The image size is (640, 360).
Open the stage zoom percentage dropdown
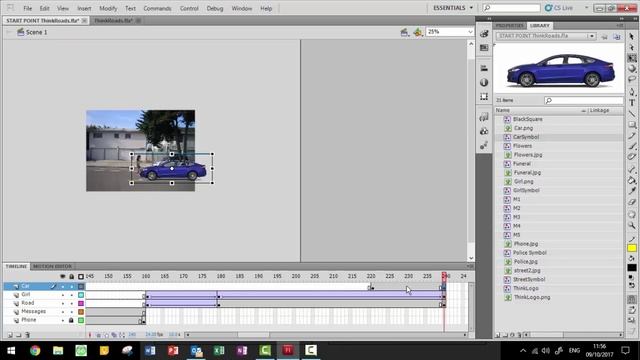470,32
